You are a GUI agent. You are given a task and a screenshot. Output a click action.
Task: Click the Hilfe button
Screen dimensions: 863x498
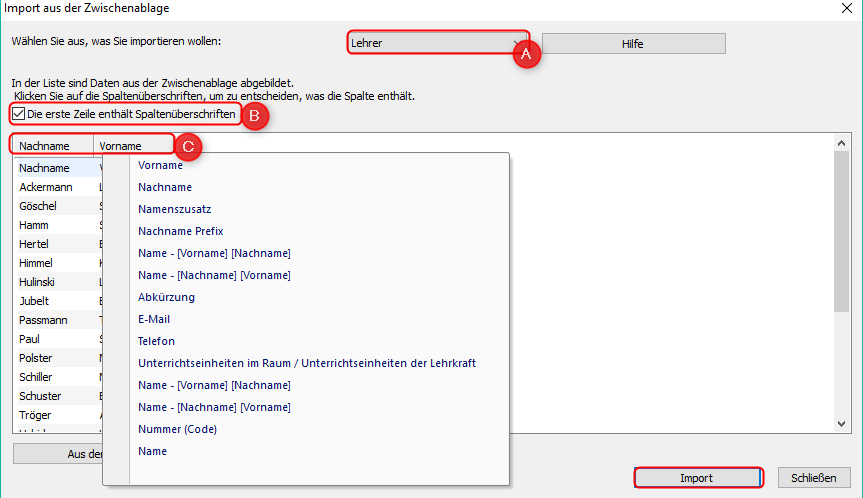(632, 44)
